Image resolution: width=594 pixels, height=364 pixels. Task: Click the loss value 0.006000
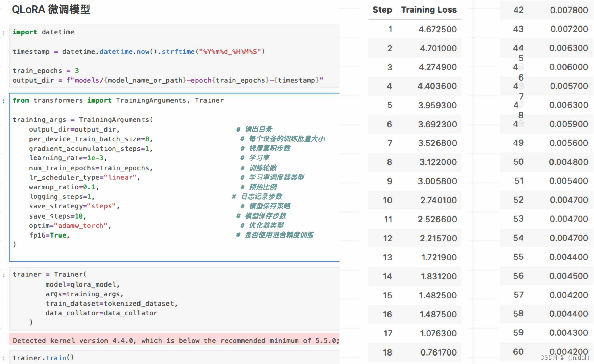tap(569, 67)
